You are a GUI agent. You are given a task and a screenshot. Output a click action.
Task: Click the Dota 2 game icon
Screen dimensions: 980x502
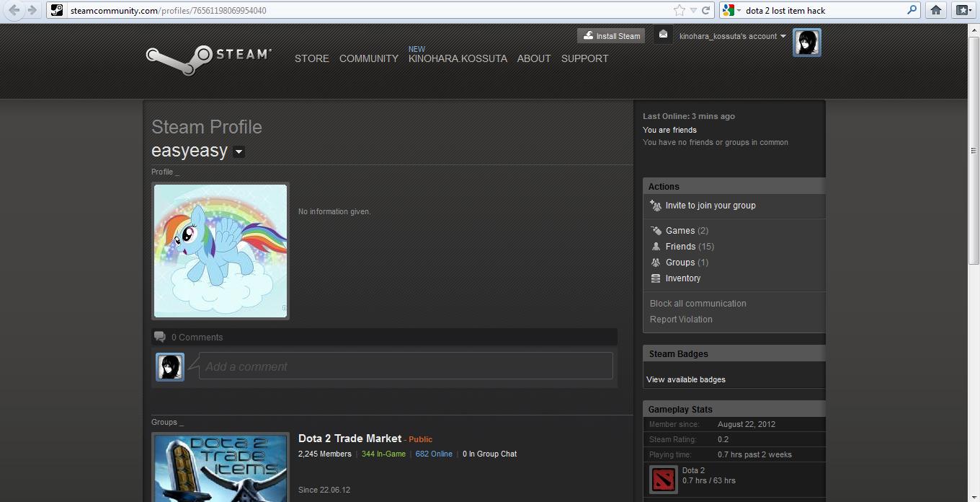coord(663,480)
